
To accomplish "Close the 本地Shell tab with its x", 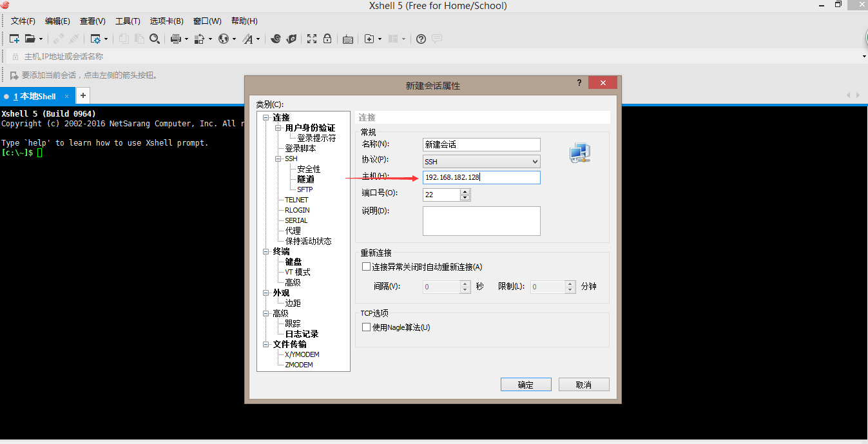I will coord(66,96).
